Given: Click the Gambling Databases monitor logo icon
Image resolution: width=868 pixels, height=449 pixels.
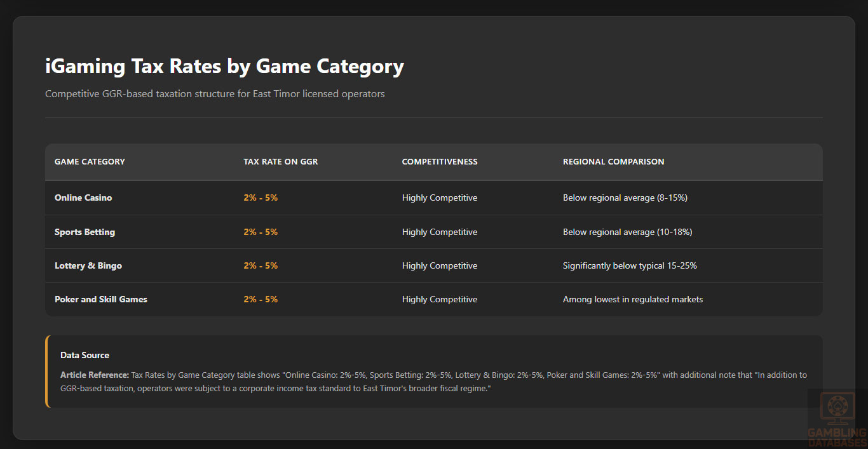Looking at the screenshot, I should 837,408.
